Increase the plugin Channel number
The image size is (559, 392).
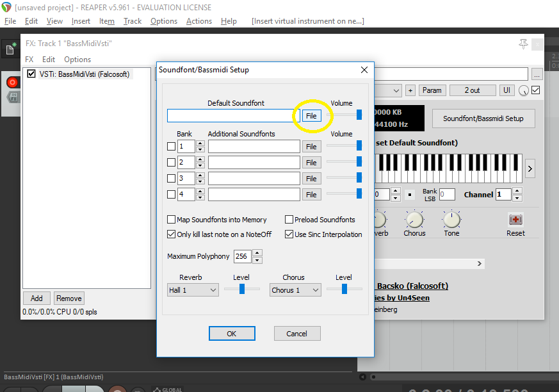point(517,191)
